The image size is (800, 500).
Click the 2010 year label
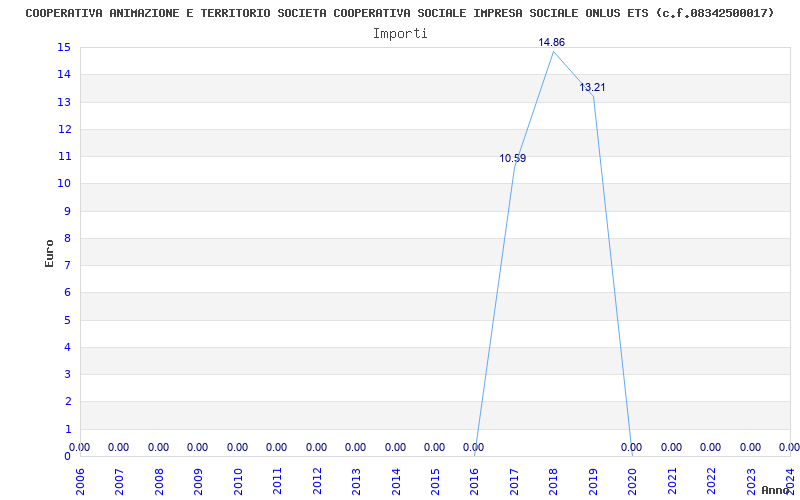[x=238, y=481]
